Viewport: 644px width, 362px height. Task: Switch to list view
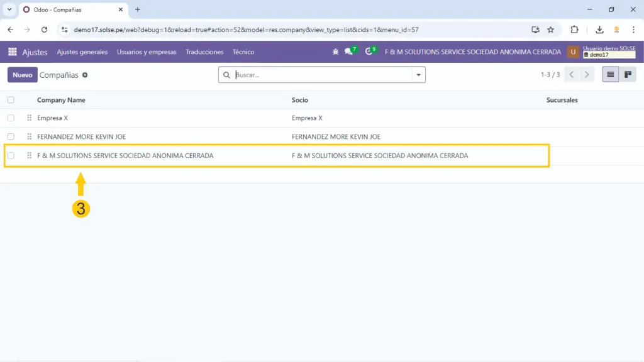609,75
